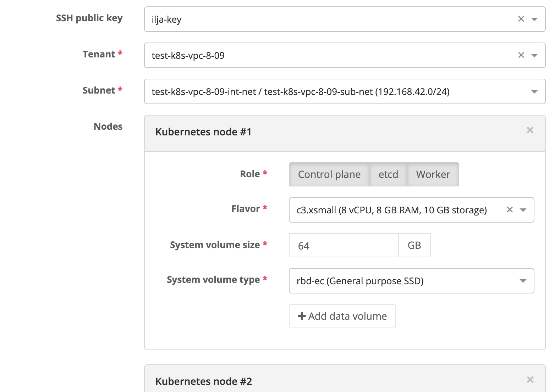Viewport: 560px width, 392px height.
Task: Click the Add data volume button
Action: coord(342,316)
